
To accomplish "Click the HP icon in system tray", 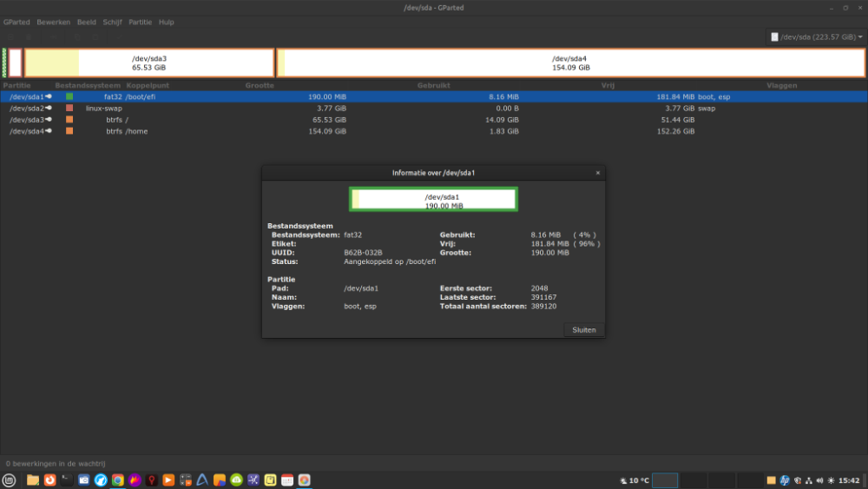I will pos(785,479).
